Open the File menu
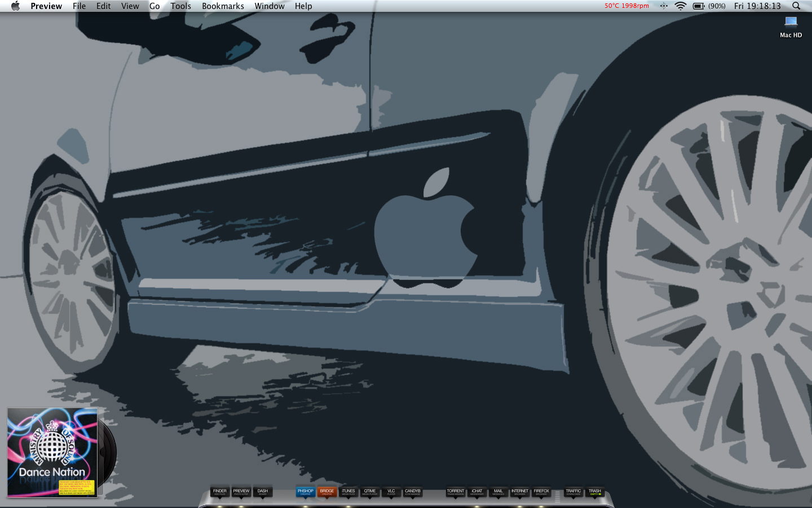812x508 pixels. coord(79,6)
